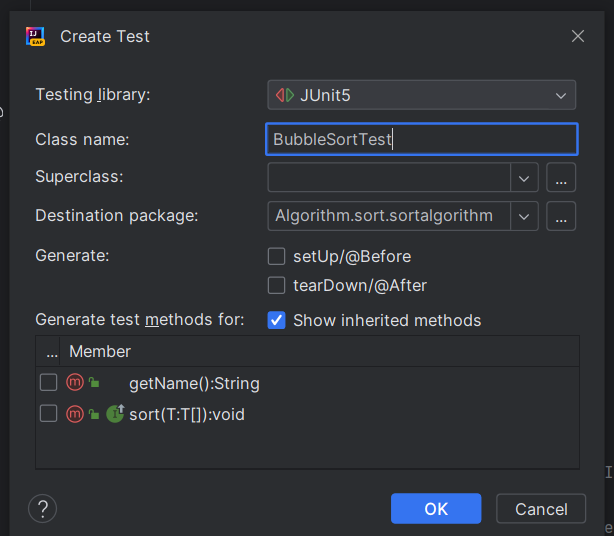Expand the Superclass dropdown arrow
The image size is (614, 536).
[x=524, y=178]
